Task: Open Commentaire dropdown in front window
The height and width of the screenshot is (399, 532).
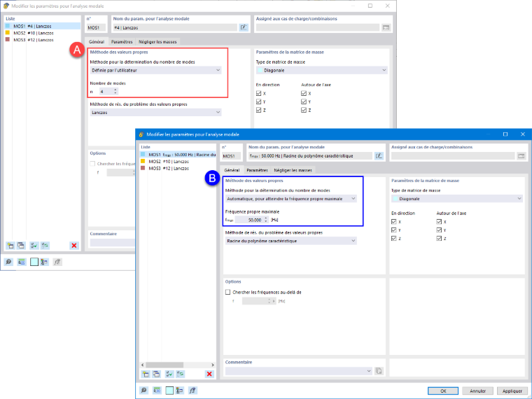Action: [x=299, y=371]
